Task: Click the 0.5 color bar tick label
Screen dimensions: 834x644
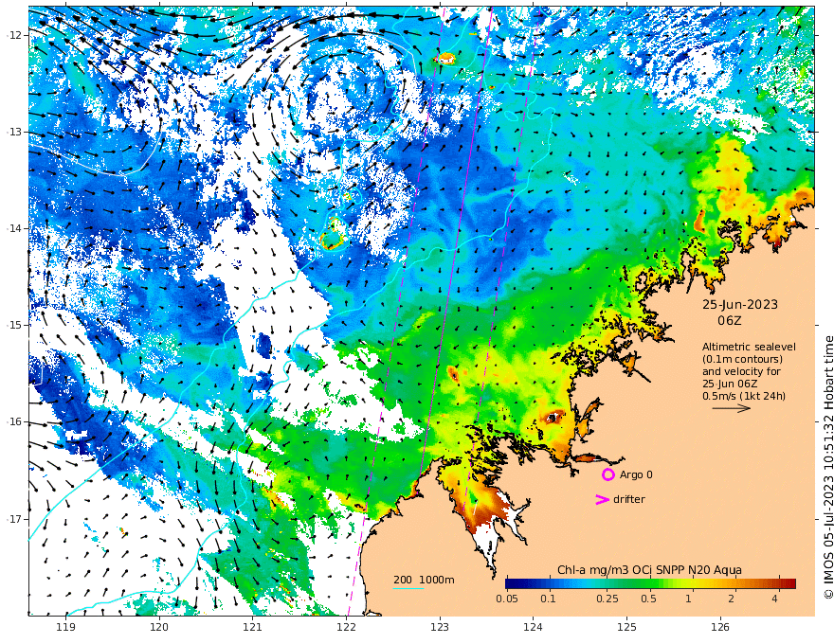Action: tap(648, 599)
